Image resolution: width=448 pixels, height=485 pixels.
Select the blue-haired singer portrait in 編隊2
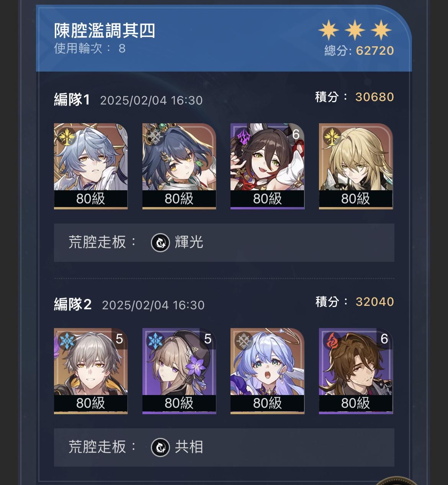267,371
